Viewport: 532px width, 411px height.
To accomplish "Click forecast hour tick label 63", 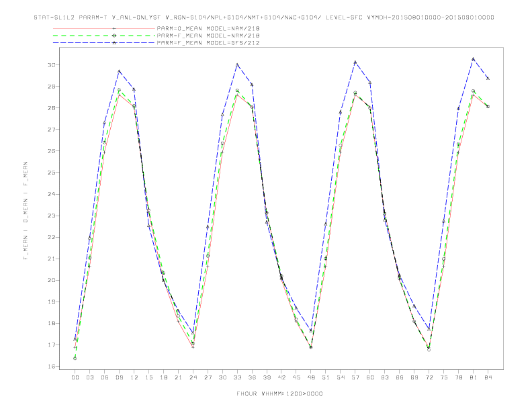I will pos(385,377).
